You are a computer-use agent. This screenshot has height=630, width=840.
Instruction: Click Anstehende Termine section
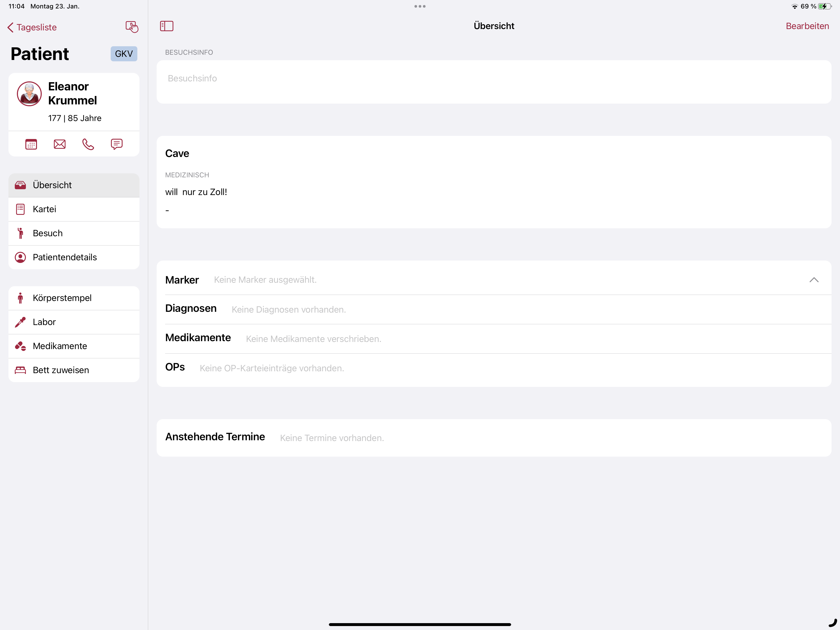pos(494,438)
